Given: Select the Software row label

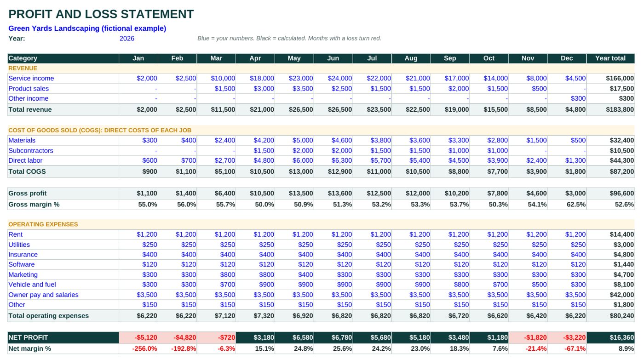Looking at the screenshot, I should tap(22, 265).
